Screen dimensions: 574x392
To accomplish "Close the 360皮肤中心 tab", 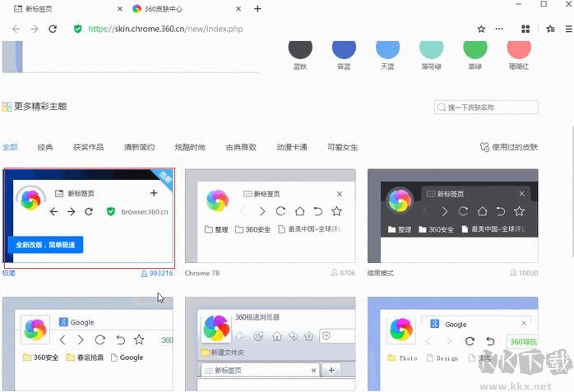I will [238, 9].
